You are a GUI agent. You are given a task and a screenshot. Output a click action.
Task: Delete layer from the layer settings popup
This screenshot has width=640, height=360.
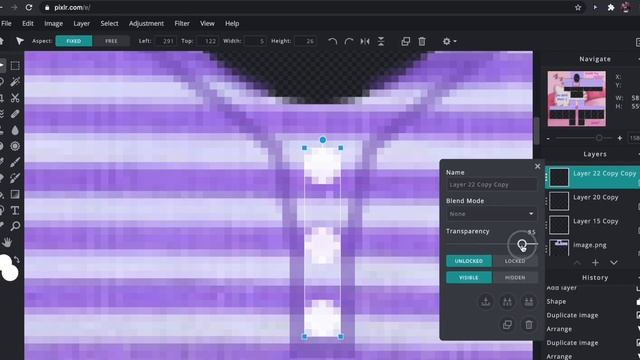tap(529, 324)
